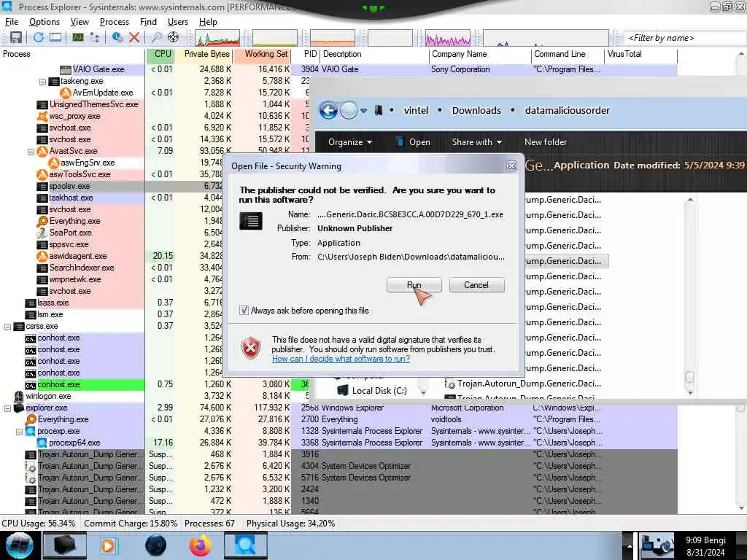Sort by the Company Name column header
This screenshot has height=560, width=747.
tap(480, 54)
